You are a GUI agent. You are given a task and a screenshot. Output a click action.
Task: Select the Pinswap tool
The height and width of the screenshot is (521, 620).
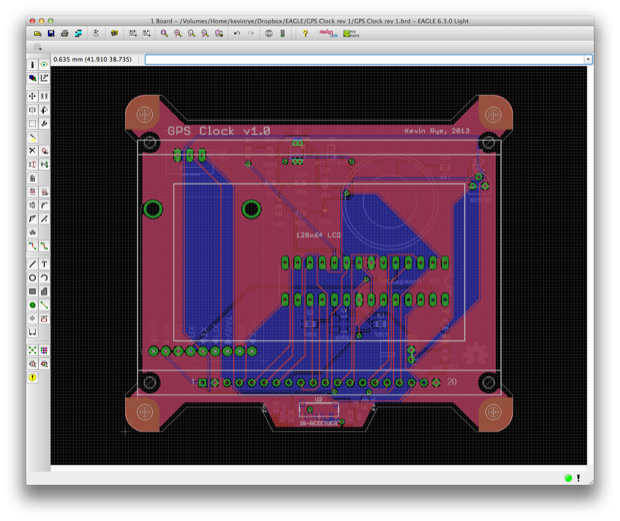coord(32,164)
